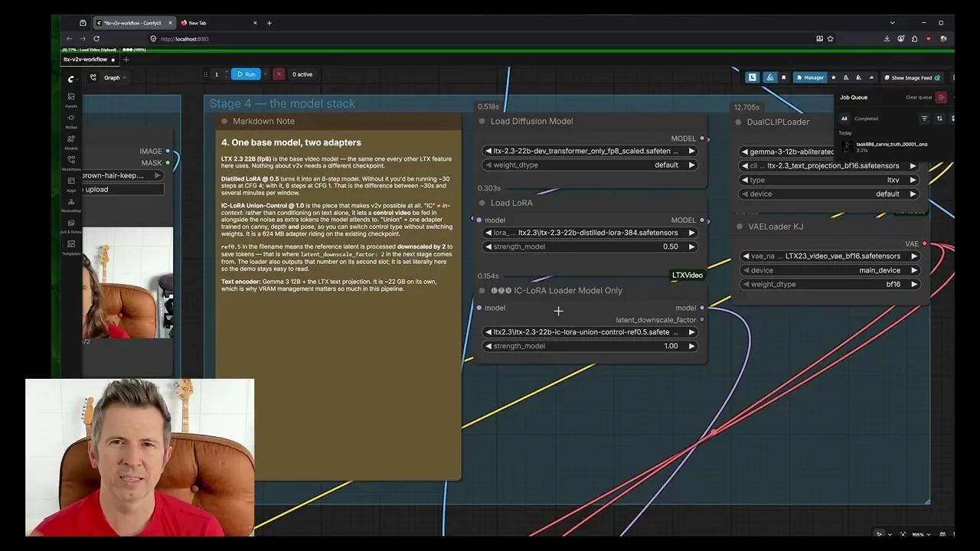Click the red cancel run X button
This screenshot has width=980, height=551.
click(278, 74)
